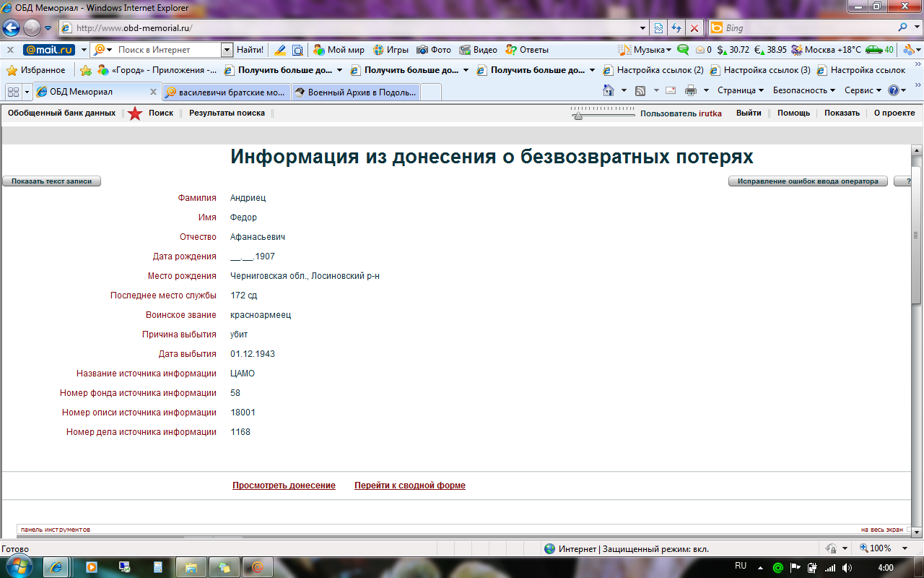Click the Print icon in command bar

coord(690,90)
